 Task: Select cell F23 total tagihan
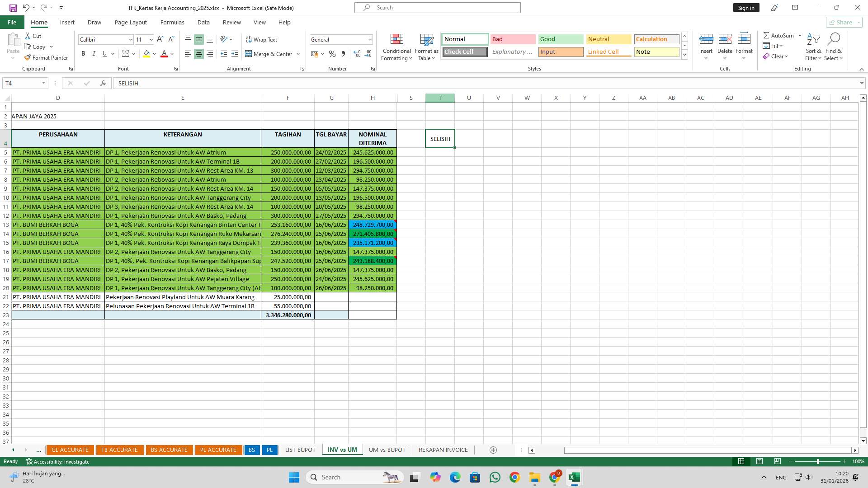(x=288, y=315)
